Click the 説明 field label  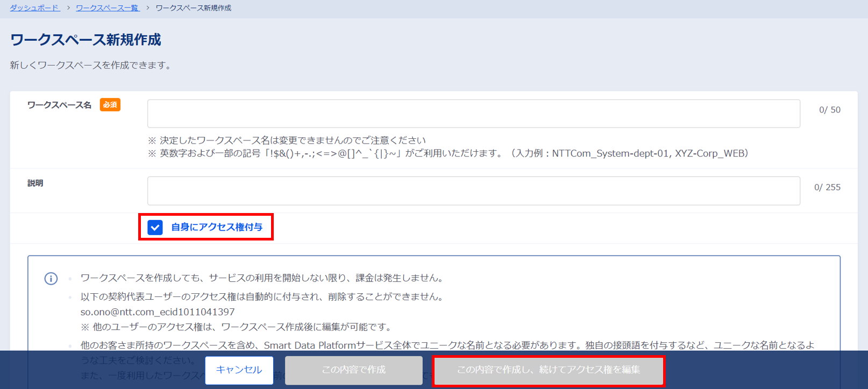coord(35,183)
